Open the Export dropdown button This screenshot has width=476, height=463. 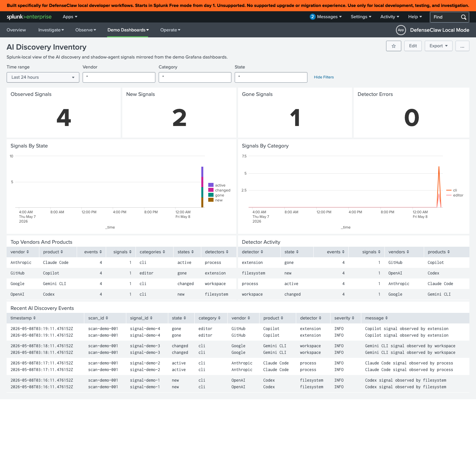(438, 46)
